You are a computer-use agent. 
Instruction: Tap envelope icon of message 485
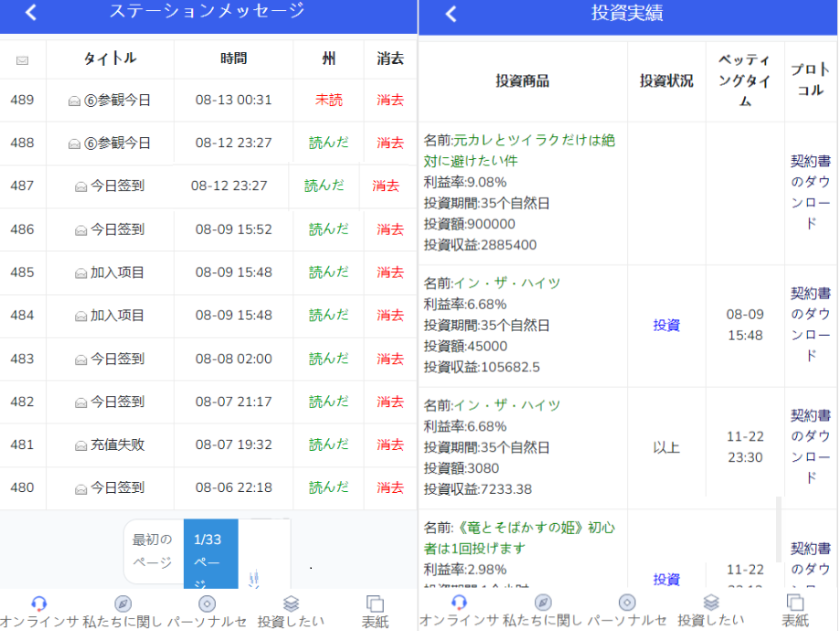coord(81,273)
